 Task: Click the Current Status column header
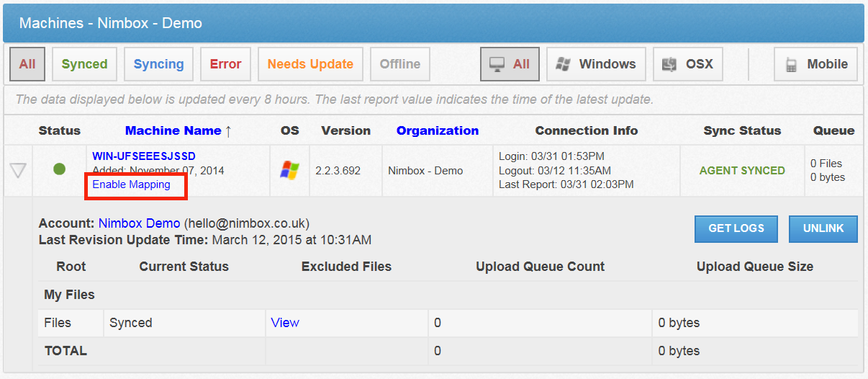coord(184,267)
